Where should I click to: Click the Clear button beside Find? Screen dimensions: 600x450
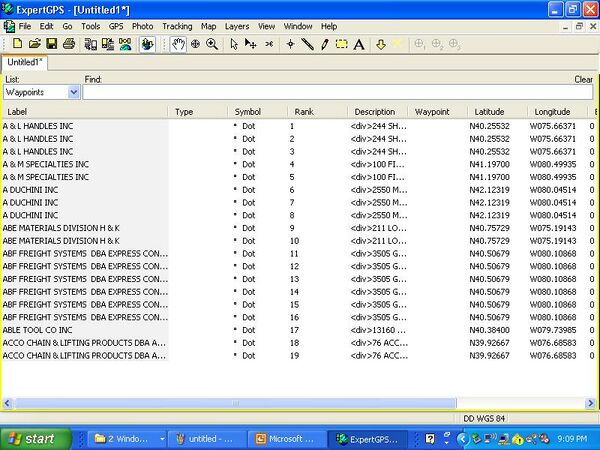(583, 80)
